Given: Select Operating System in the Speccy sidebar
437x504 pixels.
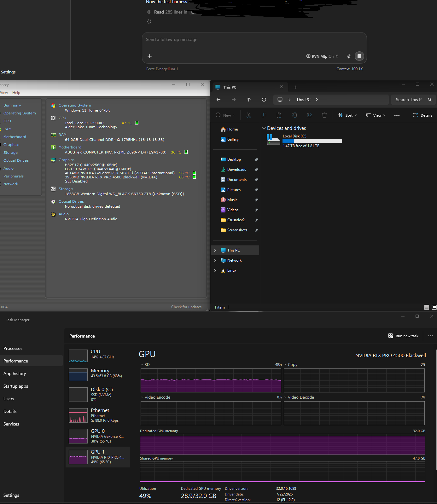Looking at the screenshot, I should [20, 113].
